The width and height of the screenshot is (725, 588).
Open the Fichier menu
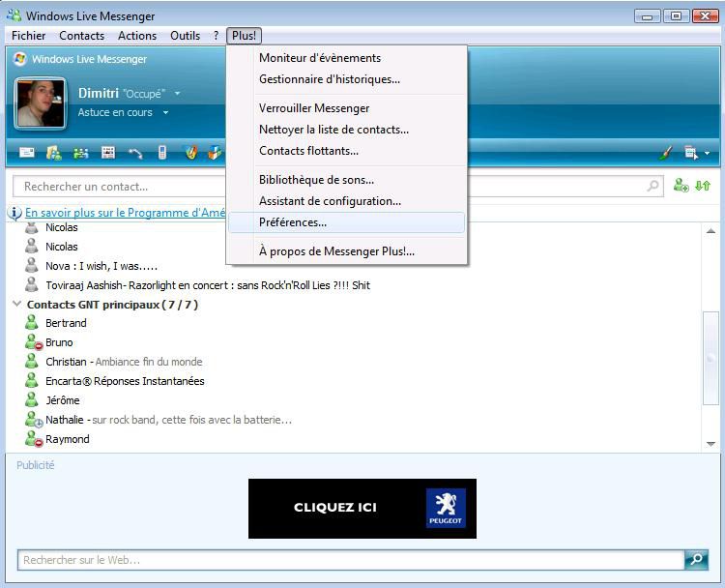(29, 36)
